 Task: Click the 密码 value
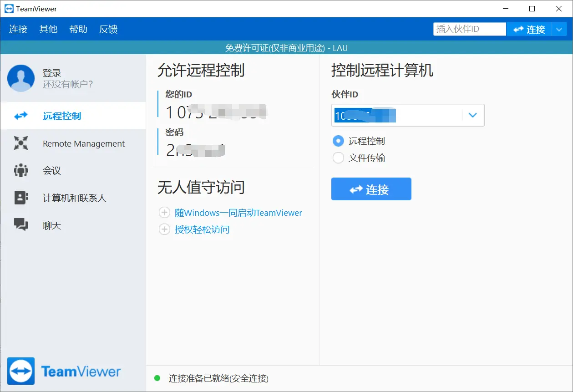196,150
